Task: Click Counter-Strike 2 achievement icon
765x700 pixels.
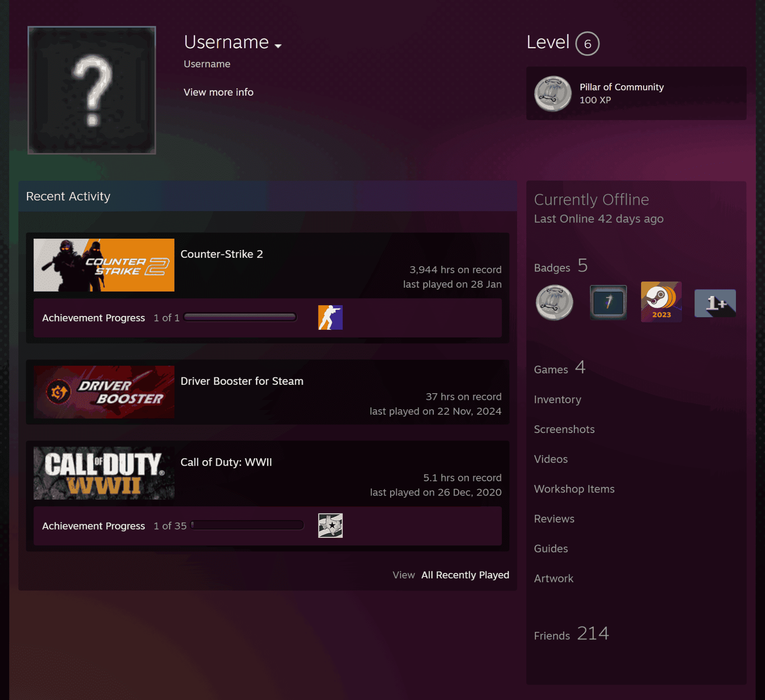Action: pos(330,318)
